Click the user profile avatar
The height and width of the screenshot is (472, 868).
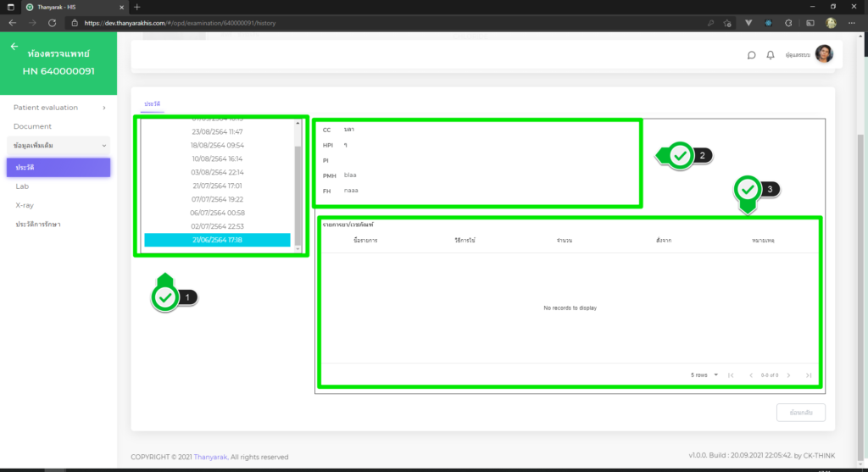823,55
